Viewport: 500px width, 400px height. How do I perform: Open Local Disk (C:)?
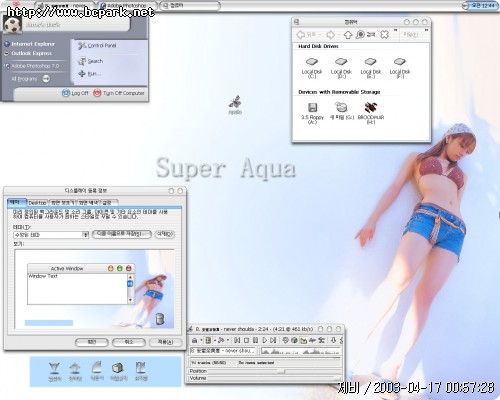[x=312, y=68]
